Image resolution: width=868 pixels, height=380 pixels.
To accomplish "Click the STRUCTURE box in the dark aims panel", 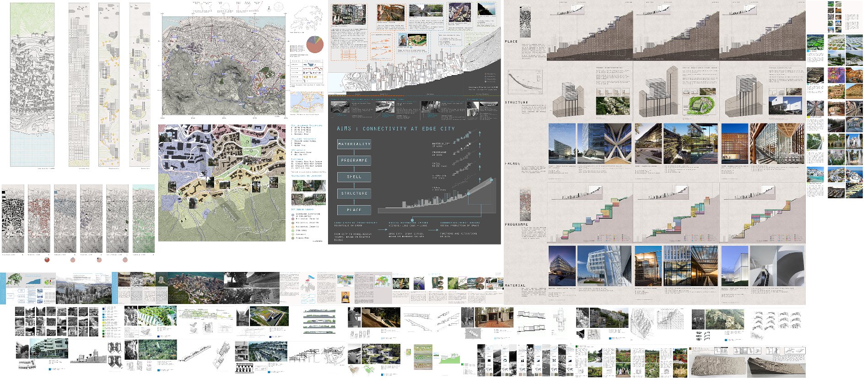I will point(354,193).
